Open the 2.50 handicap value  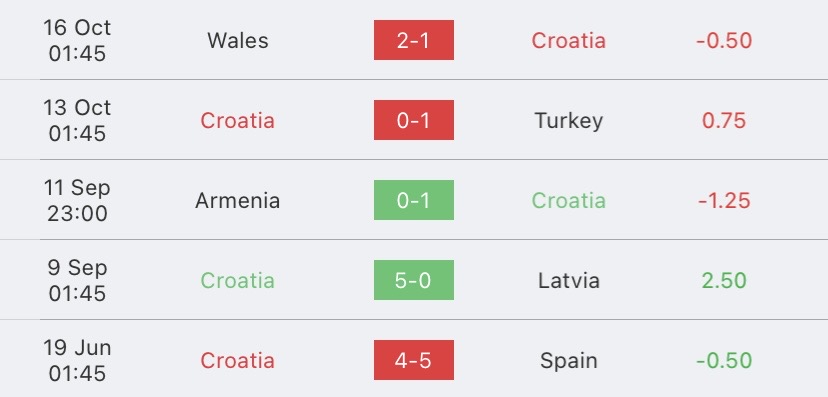tap(724, 280)
